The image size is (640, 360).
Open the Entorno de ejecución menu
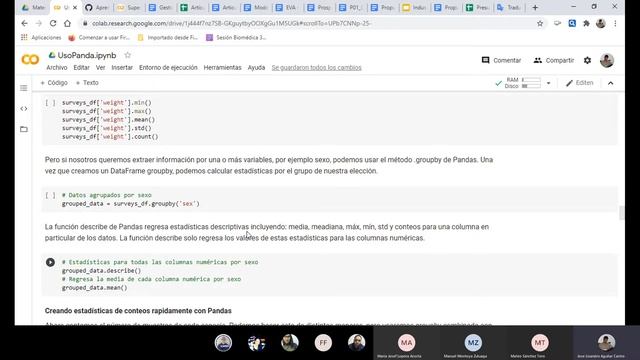[x=168, y=68]
